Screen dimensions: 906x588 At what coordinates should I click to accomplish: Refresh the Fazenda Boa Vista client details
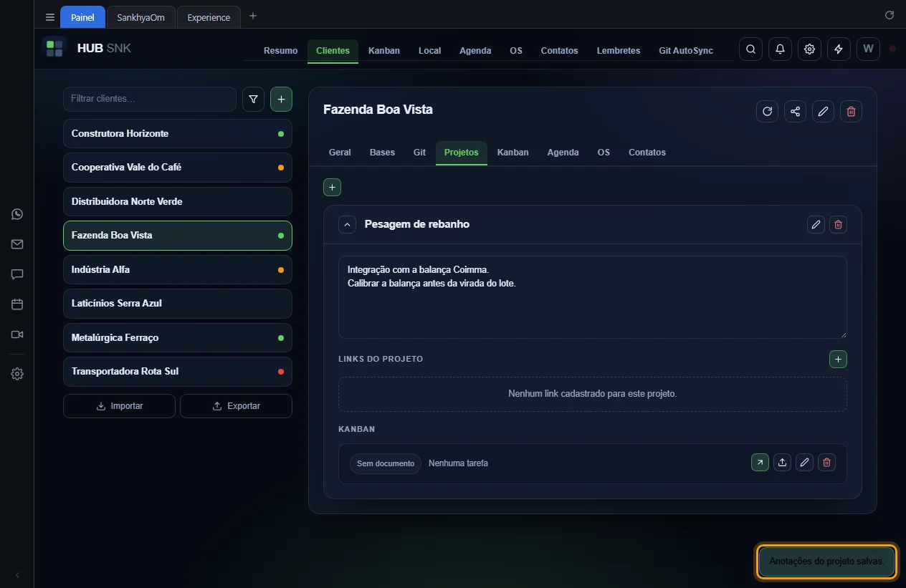pos(767,111)
